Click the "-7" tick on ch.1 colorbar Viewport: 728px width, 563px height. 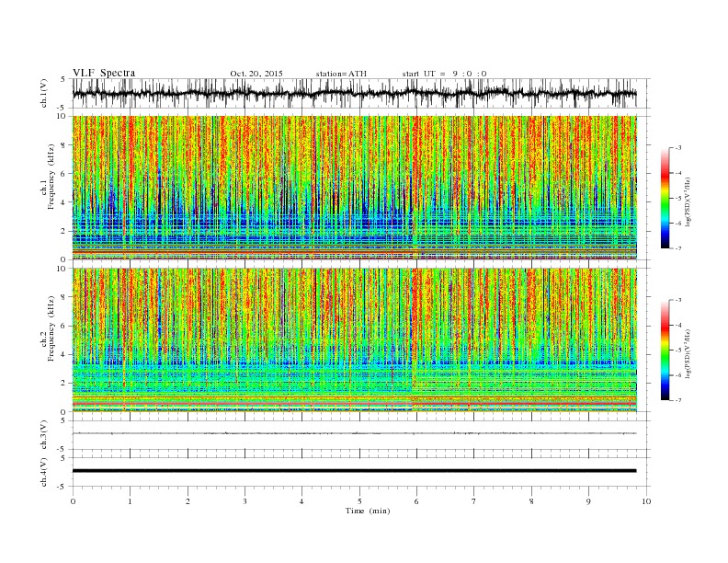pyautogui.click(x=678, y=248)
